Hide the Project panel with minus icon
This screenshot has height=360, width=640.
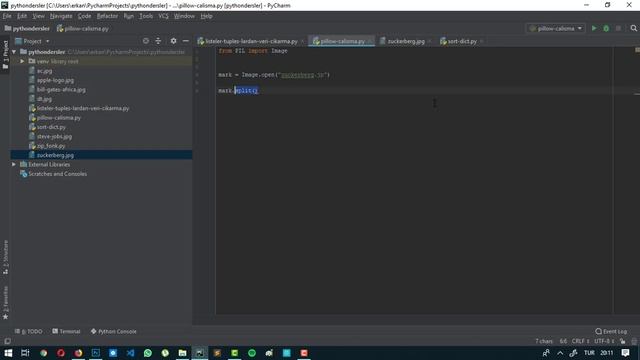tap(186, 41)
